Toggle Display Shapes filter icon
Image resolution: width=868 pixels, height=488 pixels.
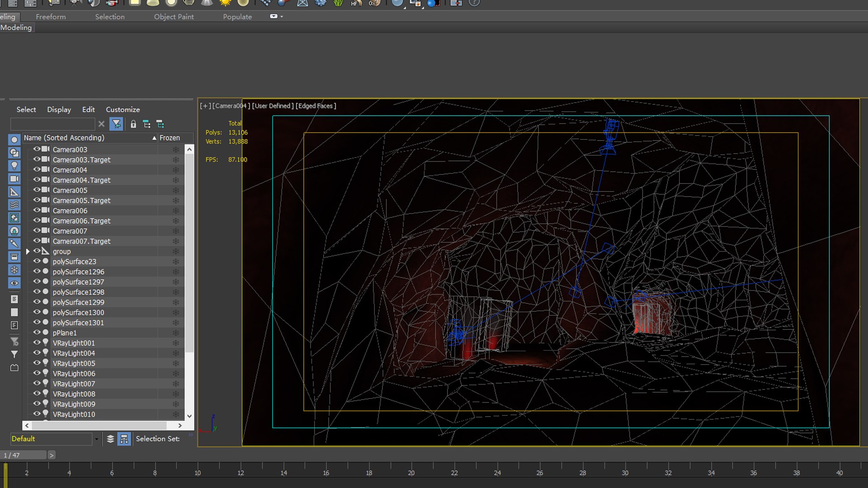coord(14,153)
